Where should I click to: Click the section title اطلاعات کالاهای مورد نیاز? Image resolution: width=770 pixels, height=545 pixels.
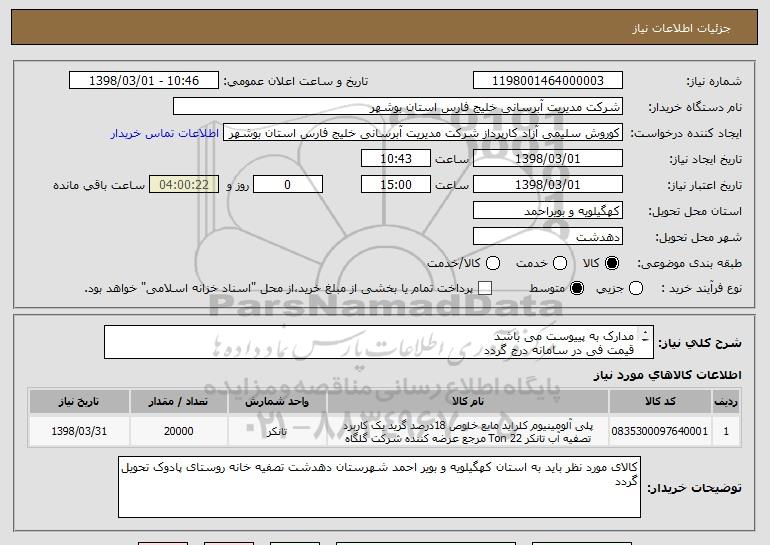668,375
